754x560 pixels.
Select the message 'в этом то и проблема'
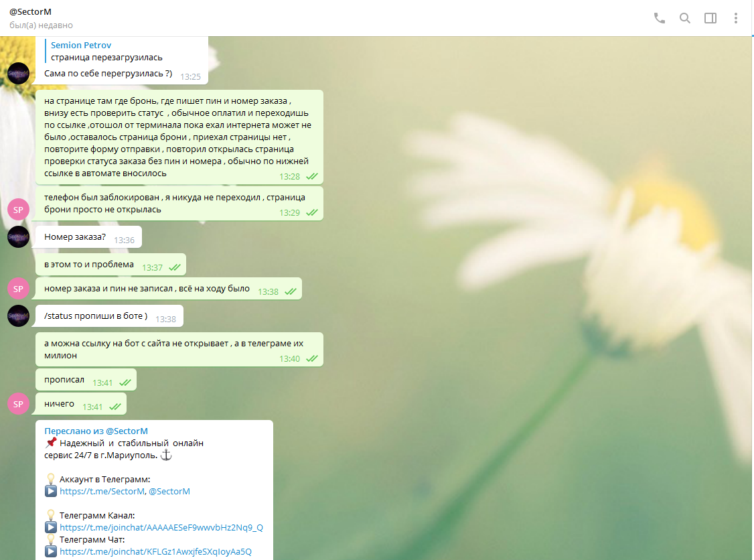(110, 265)
